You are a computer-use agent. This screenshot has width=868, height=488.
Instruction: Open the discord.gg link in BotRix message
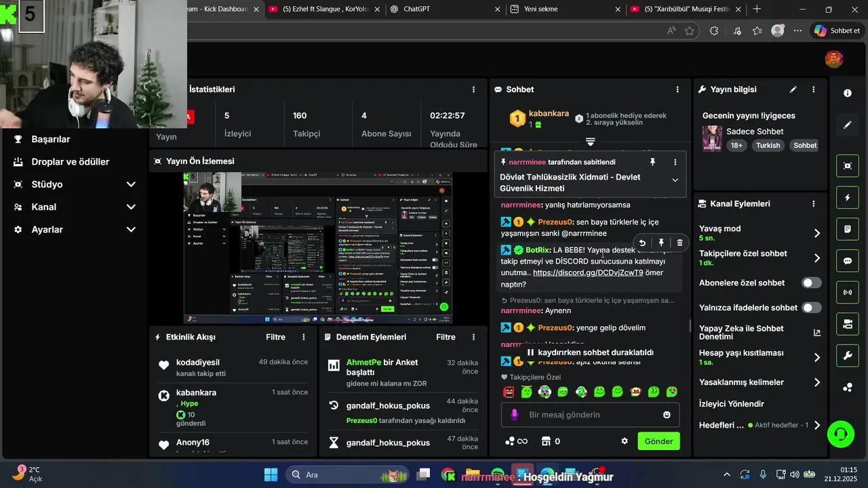point(588,272)
